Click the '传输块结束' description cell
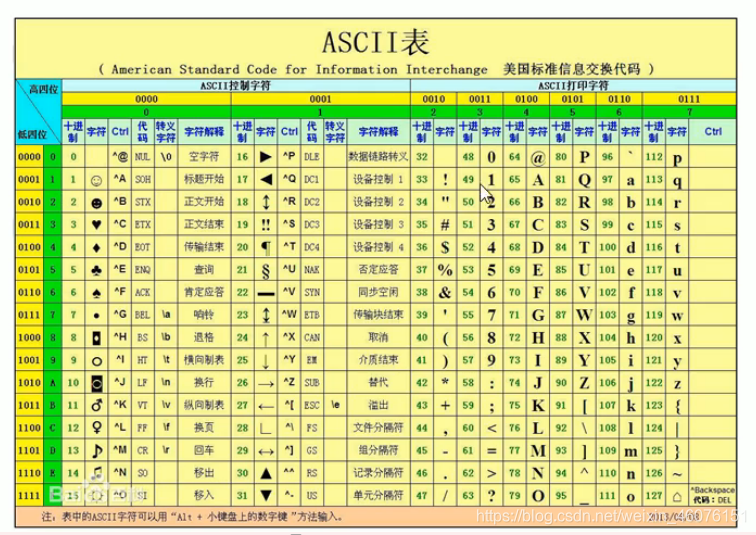 coord(378,315)
